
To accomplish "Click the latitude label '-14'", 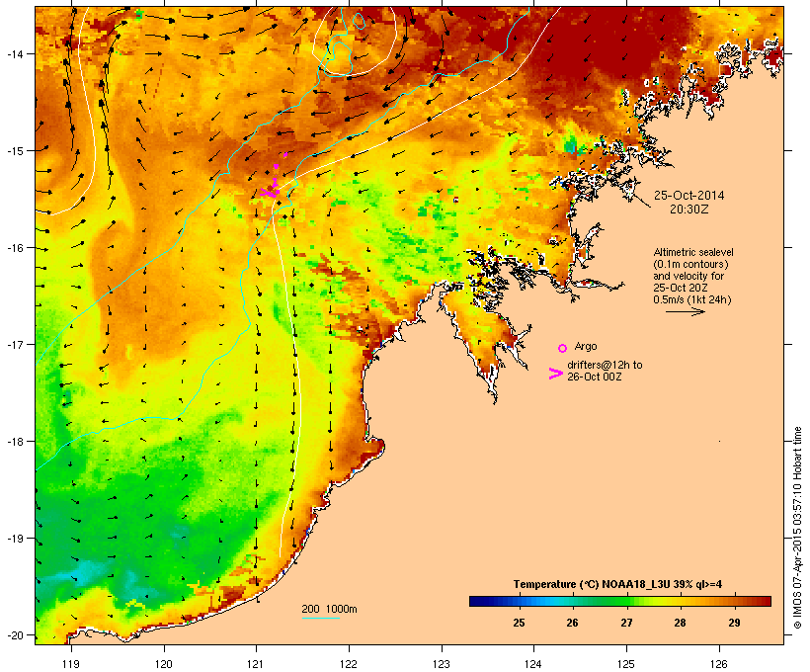I will pos(15,53).
